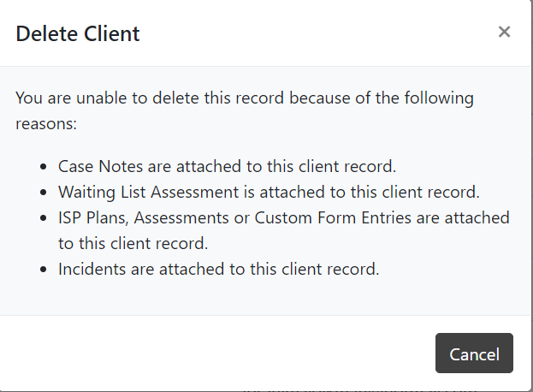
Task: Click empty footer area left of Cancel
Action: click(214, 353)
